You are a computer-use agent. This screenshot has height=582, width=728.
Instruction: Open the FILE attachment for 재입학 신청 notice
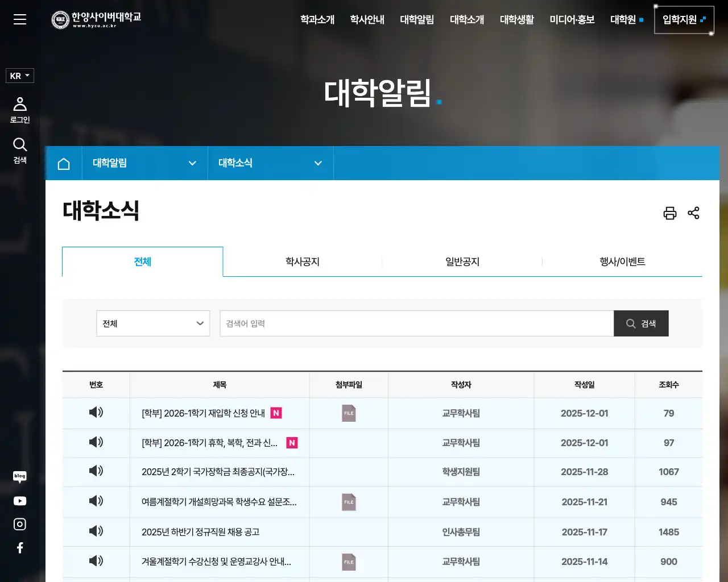pyautogui.click(x=348, y=413)
